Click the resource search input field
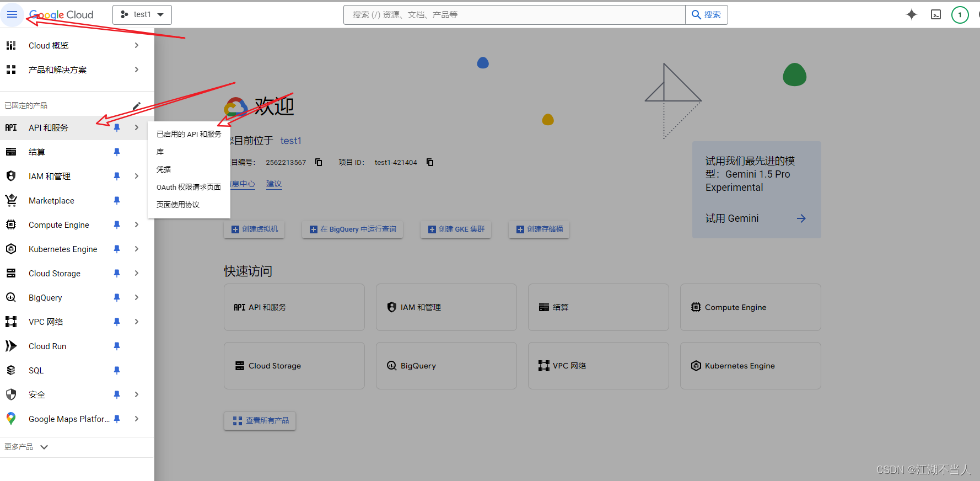 (514, 15)
